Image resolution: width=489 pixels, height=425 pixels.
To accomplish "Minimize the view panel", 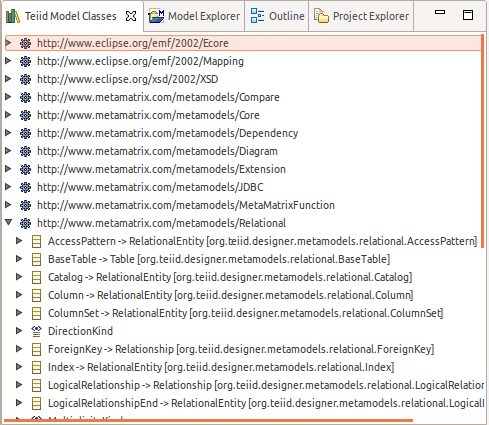I will (440, 12).
